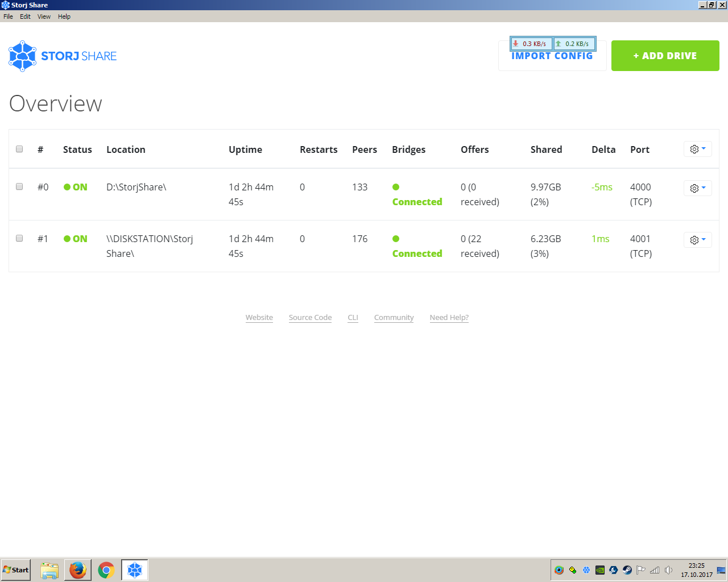Open the NVIDIA tray icon

[600, 570]
